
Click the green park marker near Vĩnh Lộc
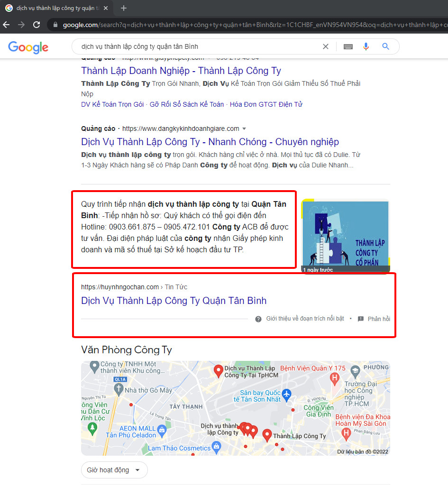[x=92, y=429]
